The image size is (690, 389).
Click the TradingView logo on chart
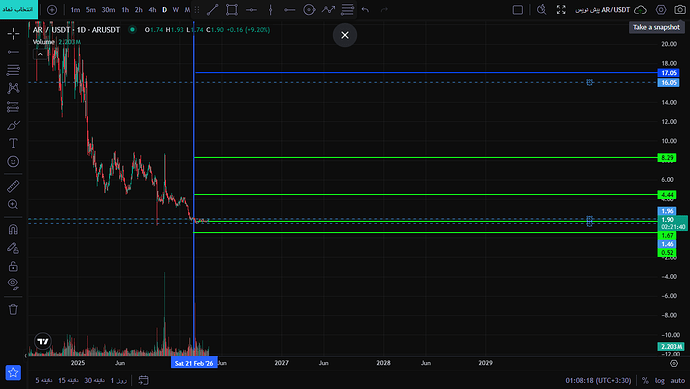click(43, 341)
